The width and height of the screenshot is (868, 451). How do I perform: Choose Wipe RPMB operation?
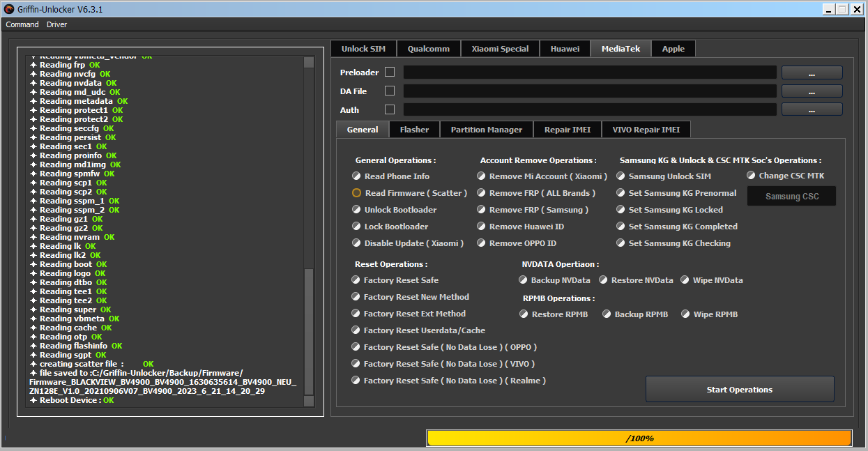(686, 314)
